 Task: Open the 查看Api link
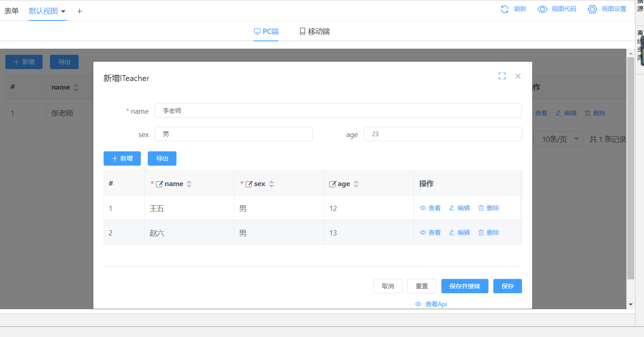coord(431,304)
